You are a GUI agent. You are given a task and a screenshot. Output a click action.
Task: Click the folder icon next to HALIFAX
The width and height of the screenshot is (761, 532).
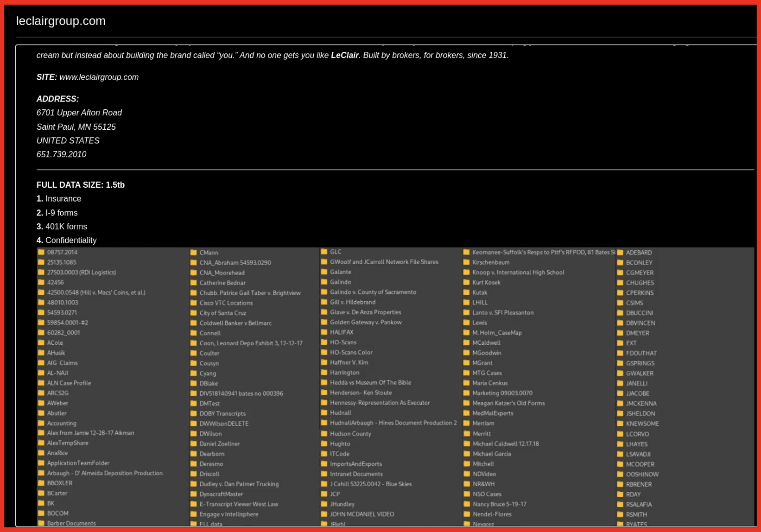click(x=324, y=332)
